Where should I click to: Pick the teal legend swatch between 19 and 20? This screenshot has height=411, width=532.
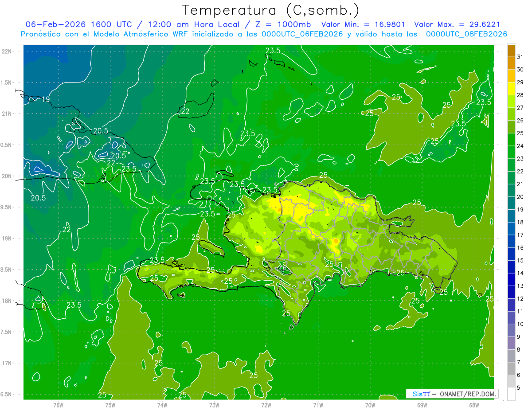(511, 203)
